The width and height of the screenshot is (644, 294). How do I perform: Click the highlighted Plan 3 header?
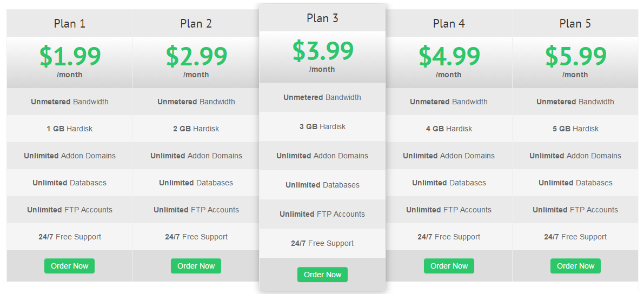(322, 18)
